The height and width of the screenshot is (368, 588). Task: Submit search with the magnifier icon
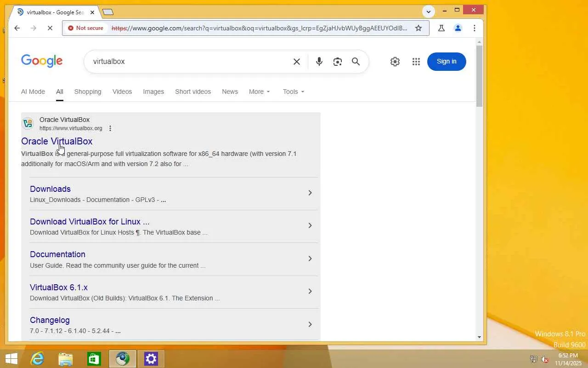(356, 62)
